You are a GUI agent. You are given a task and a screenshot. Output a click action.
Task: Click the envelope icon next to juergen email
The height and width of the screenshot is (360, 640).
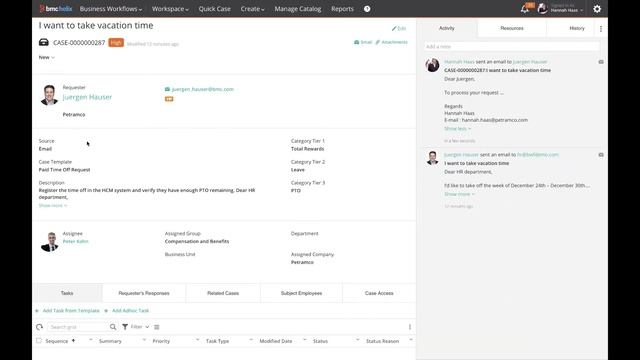167,89
